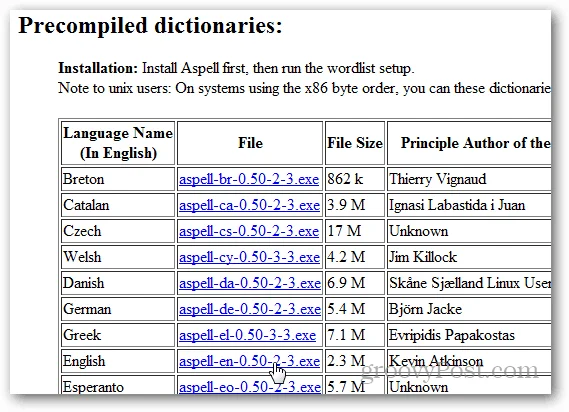
Task: Select the '7.1 M' file size cell
Action: (355, 335)
